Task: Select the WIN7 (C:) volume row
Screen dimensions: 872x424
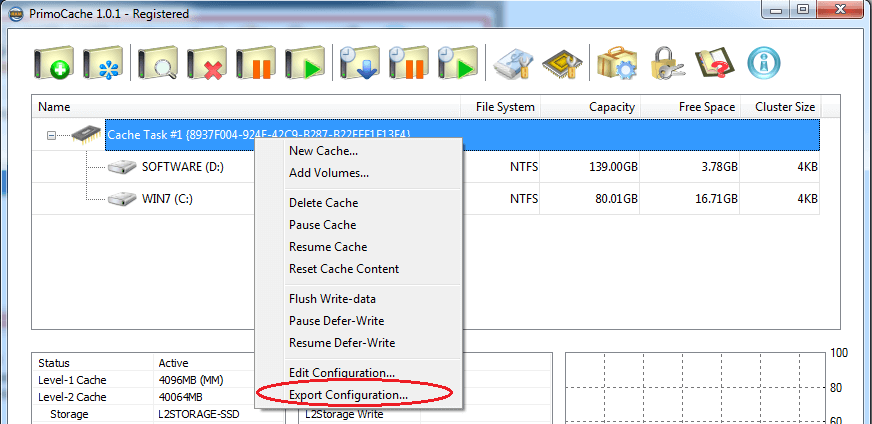Action: 425,199
